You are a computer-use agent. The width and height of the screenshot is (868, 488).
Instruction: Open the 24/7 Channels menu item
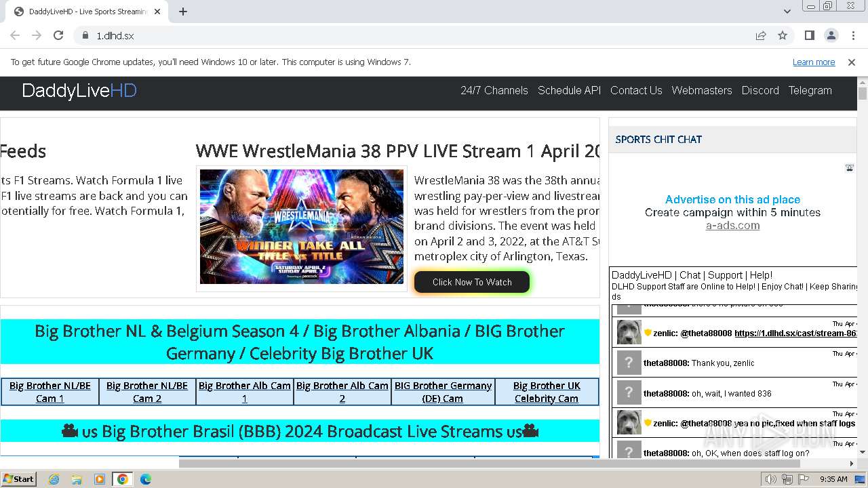tap(494, 90)
